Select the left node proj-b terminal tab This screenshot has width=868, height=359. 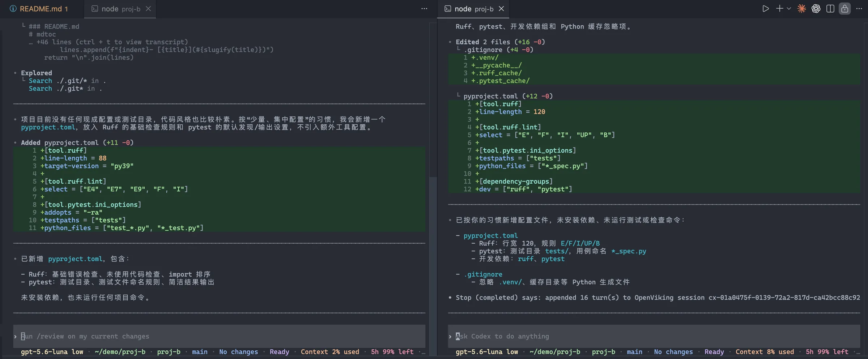pyautogui.click(x=120, y=9)
